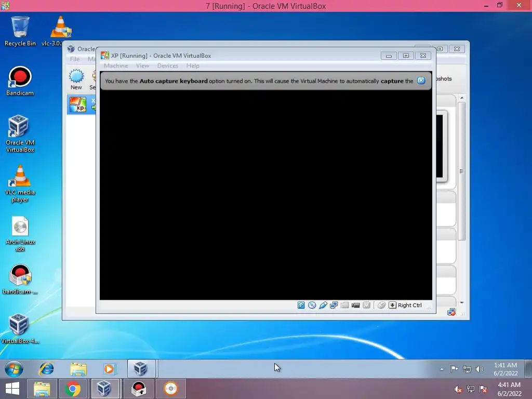Click the optical disc status icon
This screenshot has width=532, height=399.
coord(312,305)
